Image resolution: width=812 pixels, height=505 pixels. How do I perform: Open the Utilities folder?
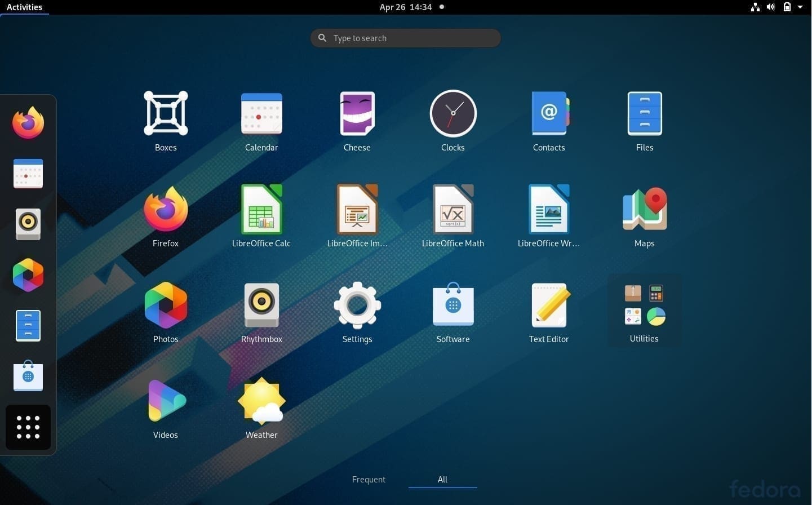coord(644,311)
